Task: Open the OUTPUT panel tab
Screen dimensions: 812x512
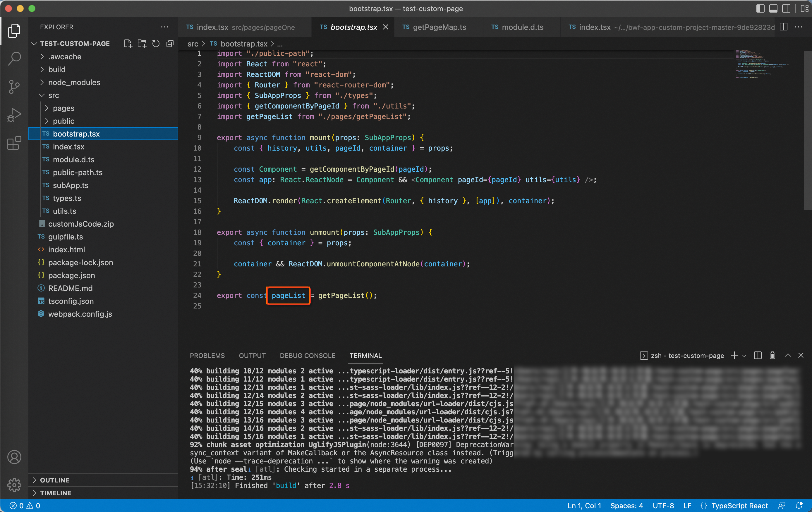Action: (x=252, y=355)
